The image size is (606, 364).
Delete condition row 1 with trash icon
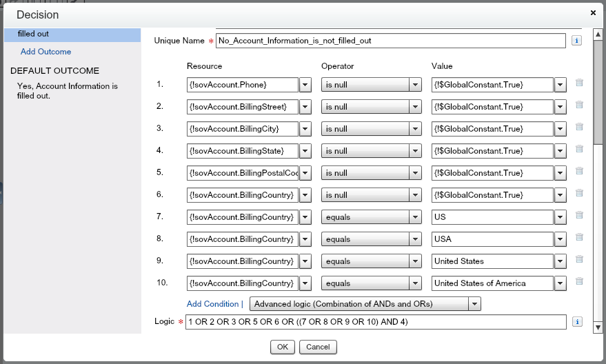point(579,83)
